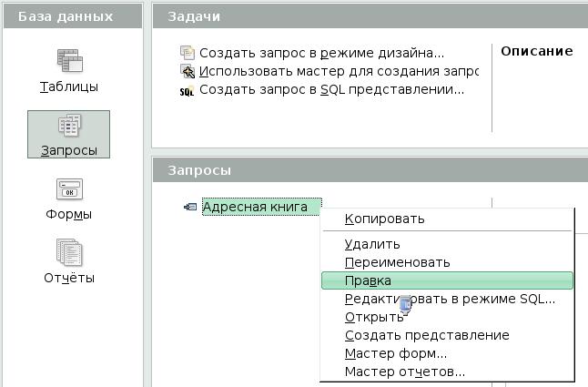Click the design-mode query icon

188,53
